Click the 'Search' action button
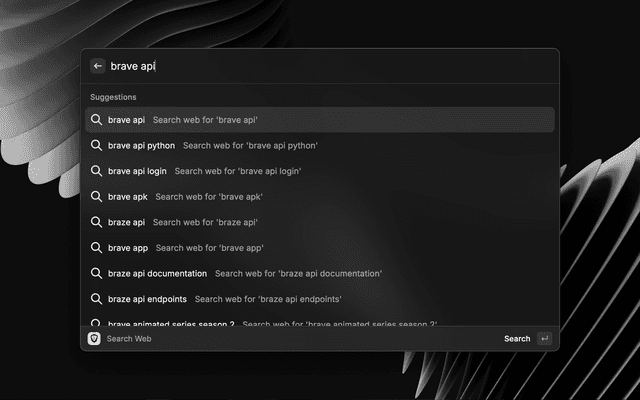Image resolution: width=640 pixels, height=400 pixels. (517, 339)
